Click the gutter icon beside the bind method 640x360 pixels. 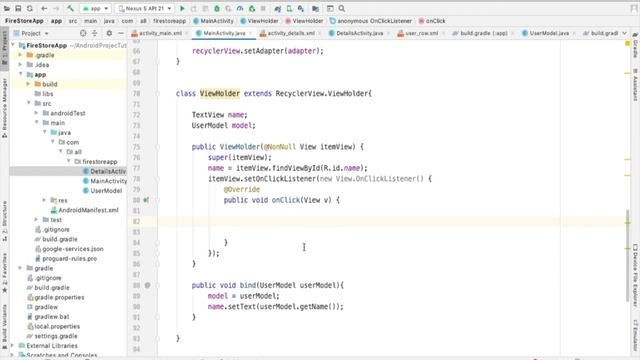pos(147,285)
